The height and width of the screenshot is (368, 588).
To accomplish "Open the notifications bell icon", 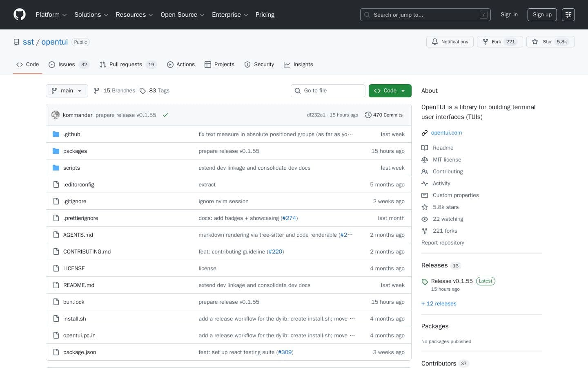I will click(x=435, y=42).
